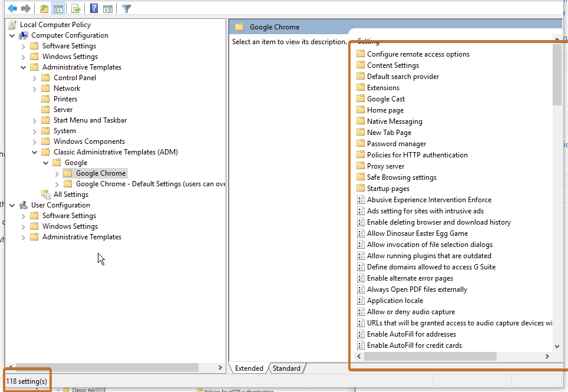This screenshot has width=568, height=392.
Task: Click the Back arrow toolbar icon
Action: (12, 8)
